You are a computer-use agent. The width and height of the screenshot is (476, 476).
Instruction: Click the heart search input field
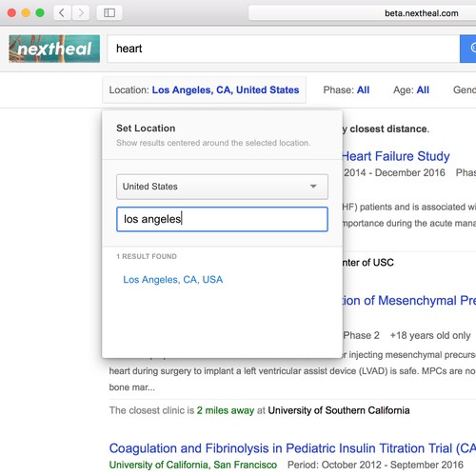[x=284, y=49]
